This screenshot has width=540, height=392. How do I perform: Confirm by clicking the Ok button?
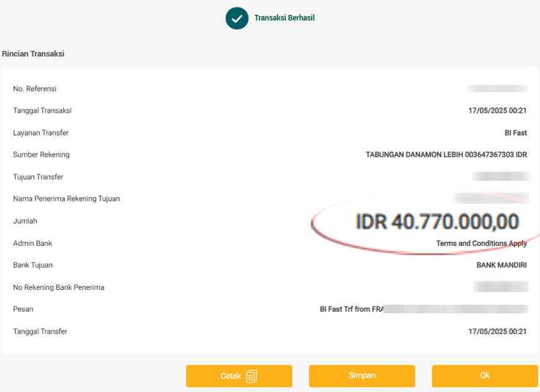pyautogui.click(x=484, y=376)
